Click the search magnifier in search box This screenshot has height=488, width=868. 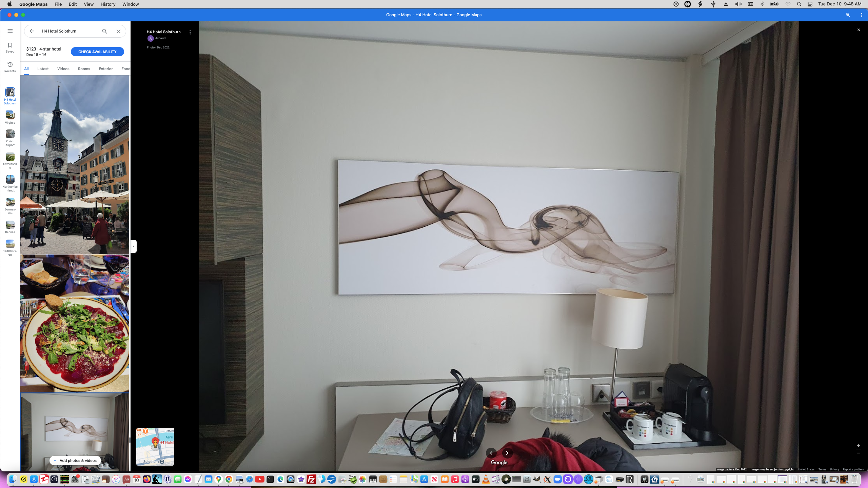tap(104, 31)
